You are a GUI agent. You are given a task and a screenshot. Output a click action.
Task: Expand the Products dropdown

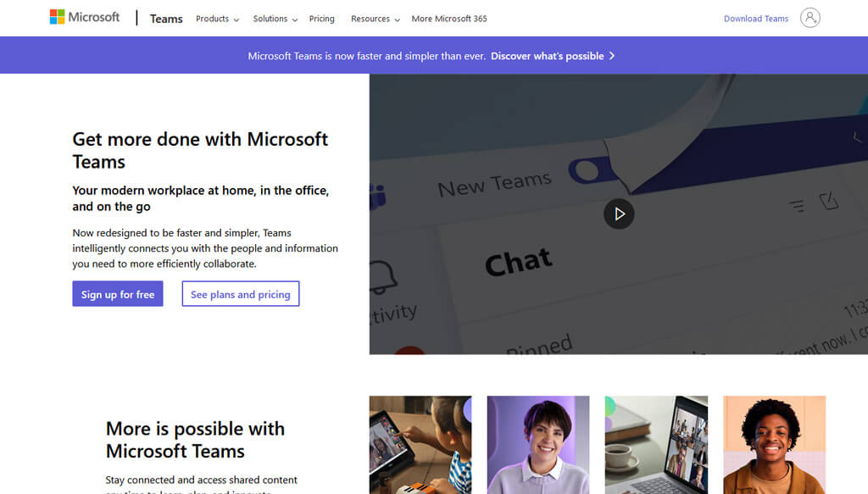click(217, 19)
